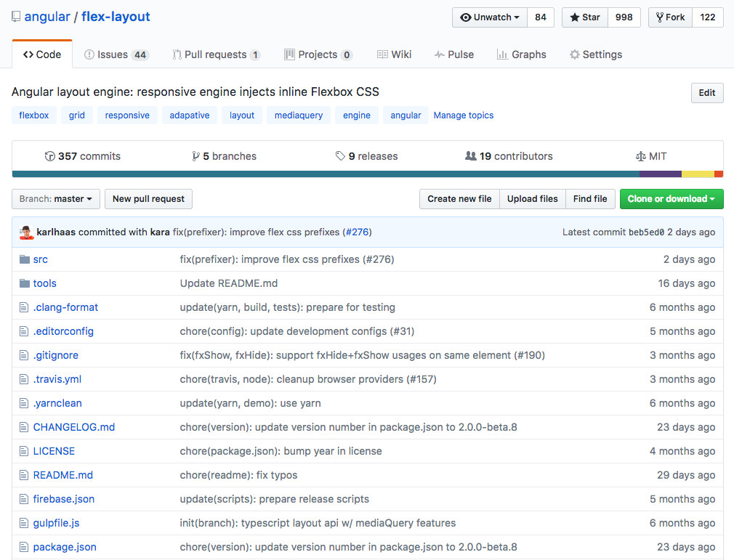The height and width of the screenshot is (560, 734).
Task: Open the Issues tab
Action: tap(116, 54)
